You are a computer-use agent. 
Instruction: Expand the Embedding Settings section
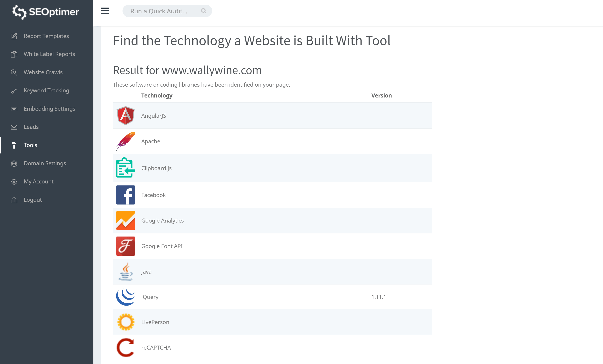(x=50, y=108)
